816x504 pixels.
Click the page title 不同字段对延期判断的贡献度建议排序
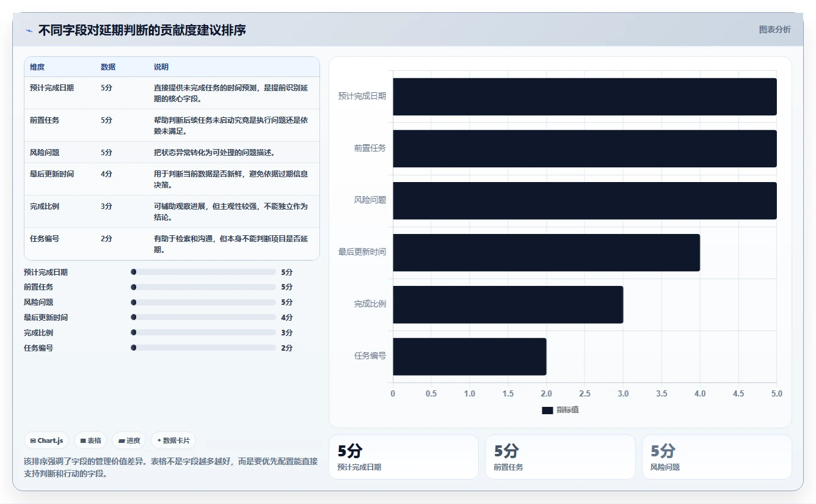142,30
